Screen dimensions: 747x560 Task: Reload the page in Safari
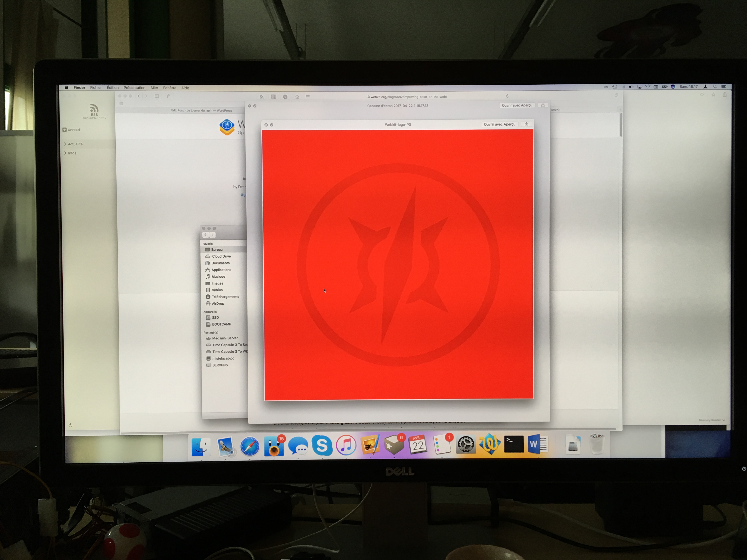pos(507,96)
